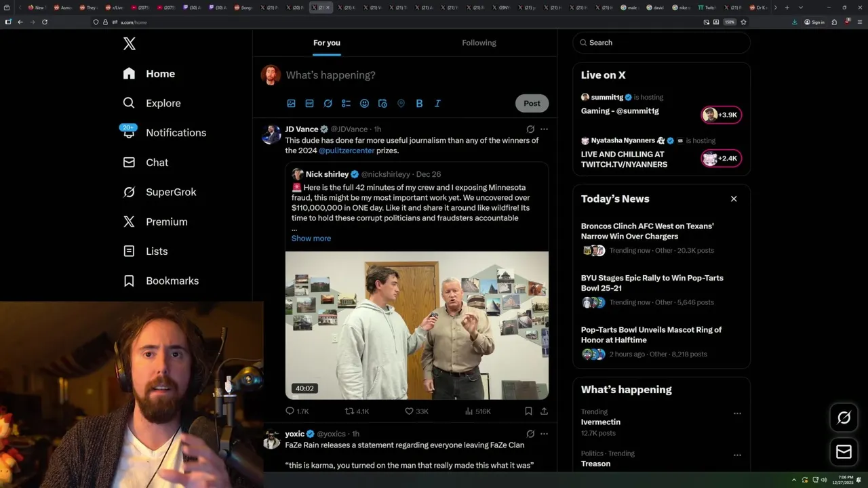Toggle italic text in composer
The height and width of the screenshot is (488, 868).
437,104
